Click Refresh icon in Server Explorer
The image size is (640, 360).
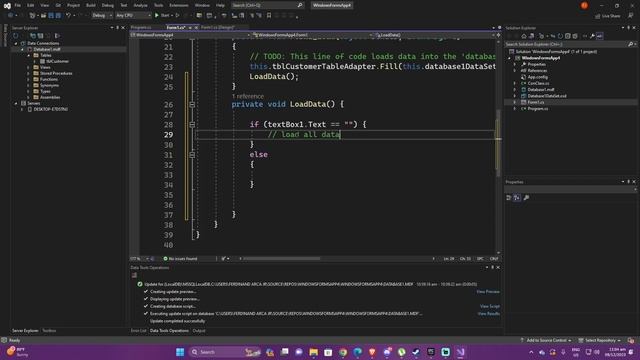[16, 36]
